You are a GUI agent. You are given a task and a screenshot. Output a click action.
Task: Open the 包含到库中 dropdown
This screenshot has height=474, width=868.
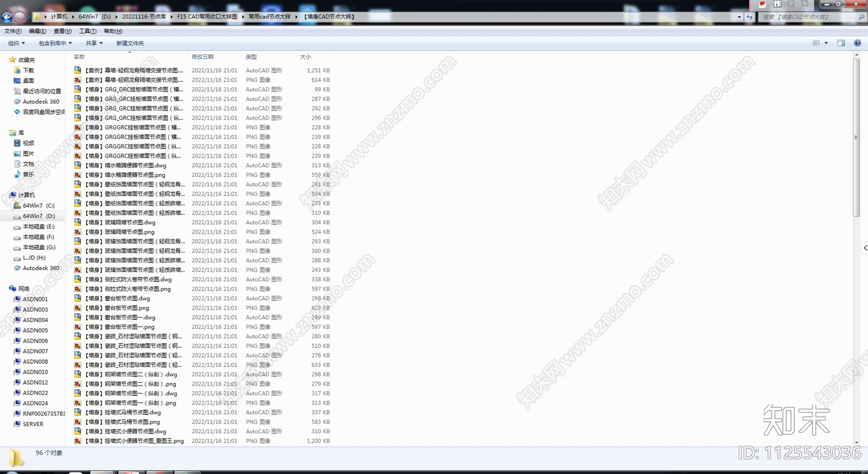point(55,43)
